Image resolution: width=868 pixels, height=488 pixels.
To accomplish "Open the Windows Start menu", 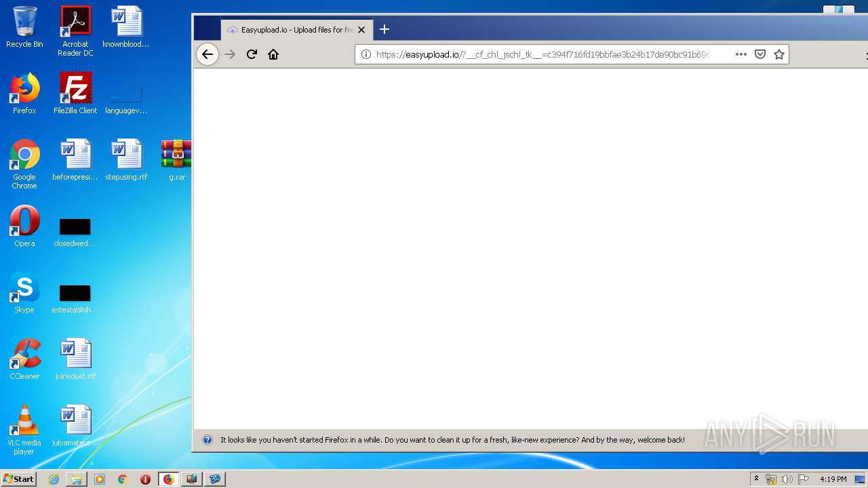I will click(x=18, y=479).
